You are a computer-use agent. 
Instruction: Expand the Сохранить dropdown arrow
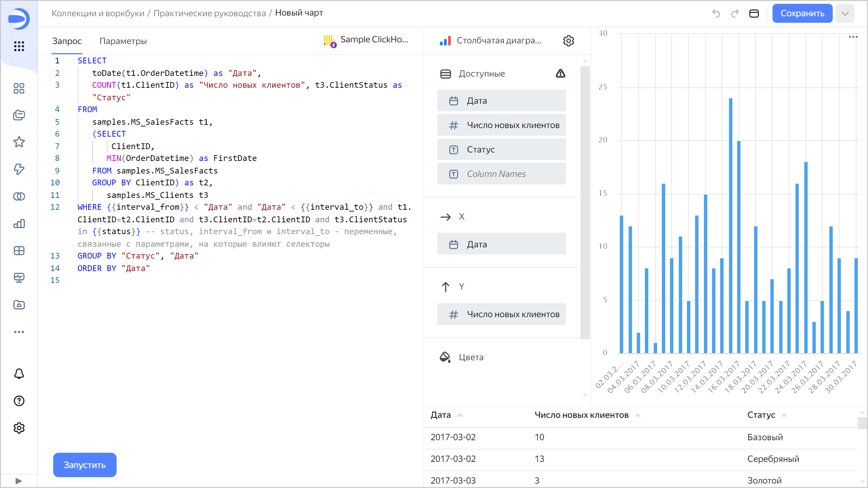[845, 13]
